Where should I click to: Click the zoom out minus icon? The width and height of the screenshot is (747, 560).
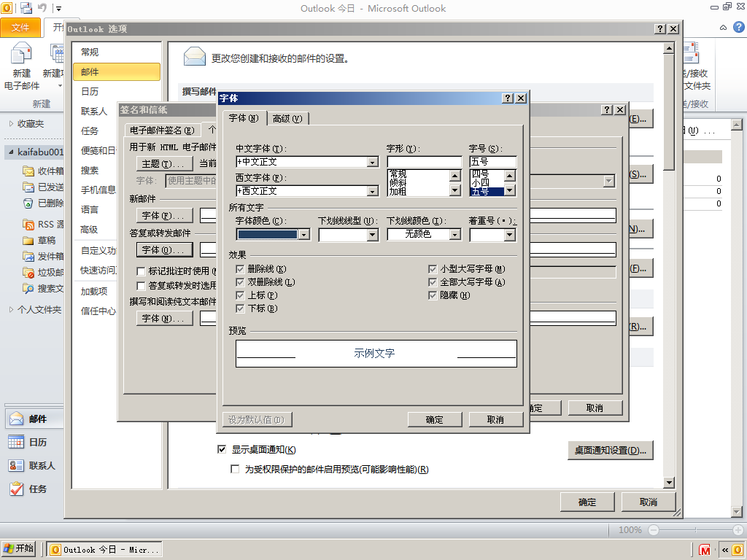[654, 529]
